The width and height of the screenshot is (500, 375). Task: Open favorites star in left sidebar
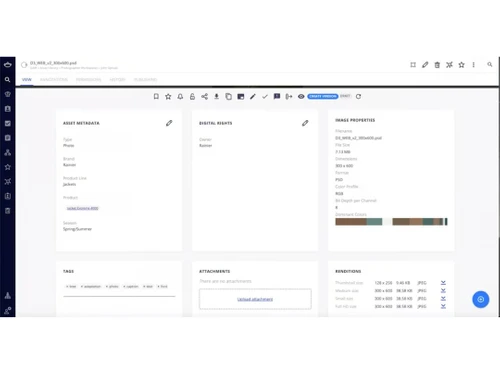coord(8,167)
